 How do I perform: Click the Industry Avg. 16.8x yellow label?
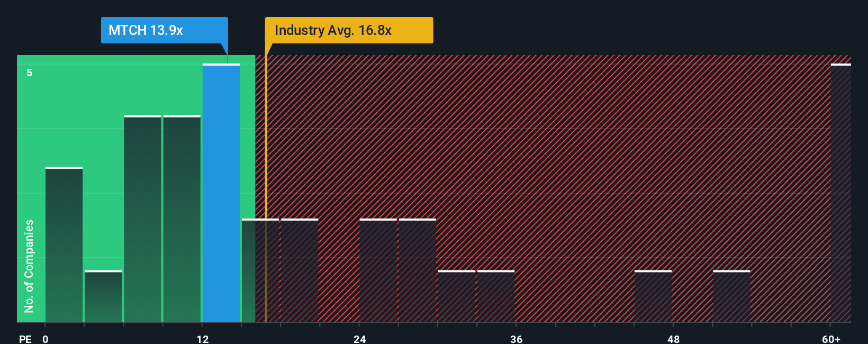pyautogui.click(x=349, y=30)
